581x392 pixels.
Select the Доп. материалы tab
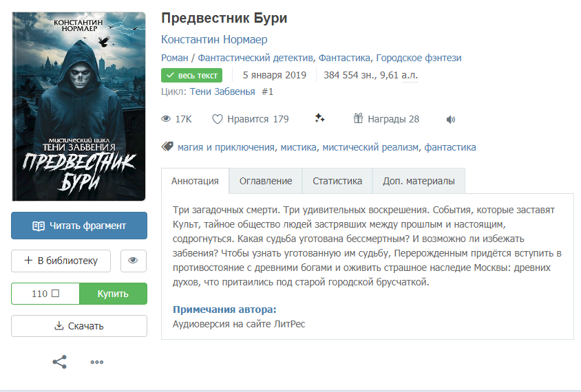coord(419,181)
